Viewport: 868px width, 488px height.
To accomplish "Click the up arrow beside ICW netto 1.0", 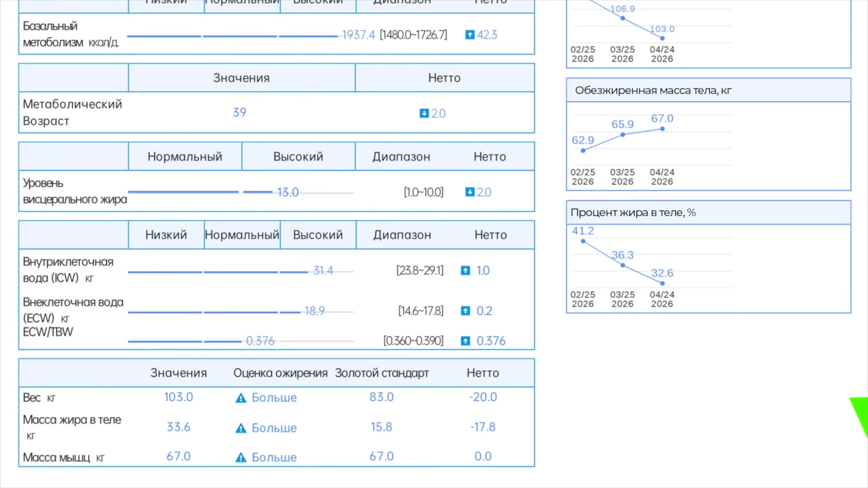I will coord(465,271).
